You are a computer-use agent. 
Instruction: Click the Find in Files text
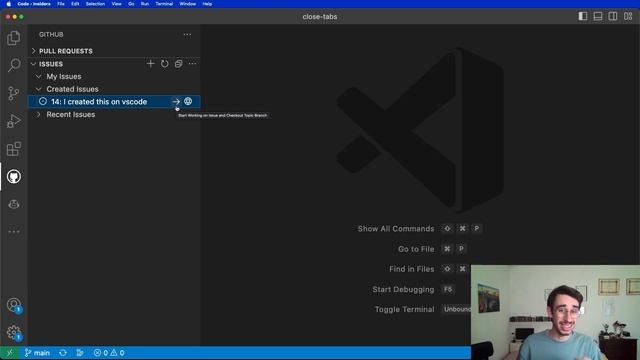click(411, 269)
